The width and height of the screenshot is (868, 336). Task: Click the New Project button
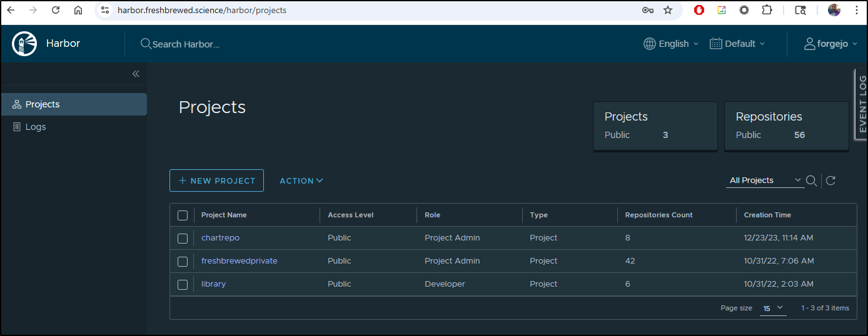click(216, 180)
